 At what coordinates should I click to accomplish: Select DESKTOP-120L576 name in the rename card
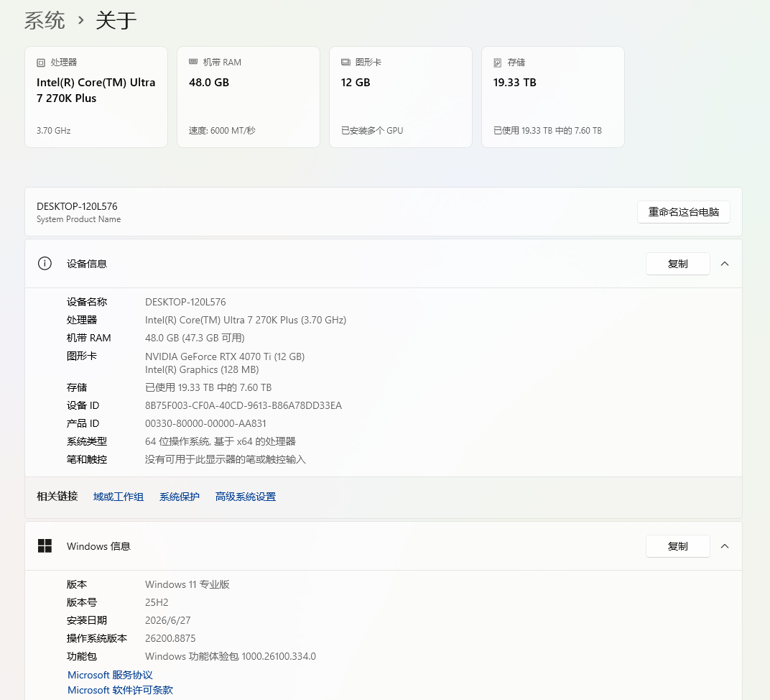click(77, 206)
